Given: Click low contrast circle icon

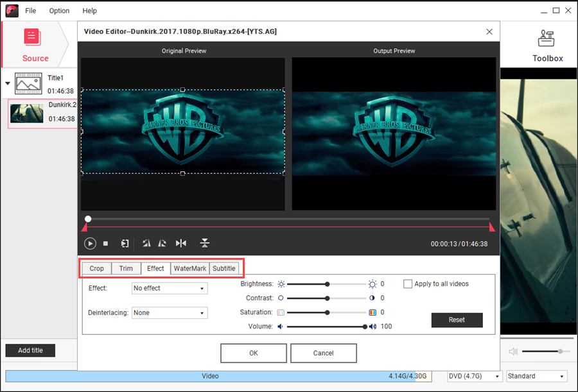Looking at the screenshot, I should [x=281, y=298].
